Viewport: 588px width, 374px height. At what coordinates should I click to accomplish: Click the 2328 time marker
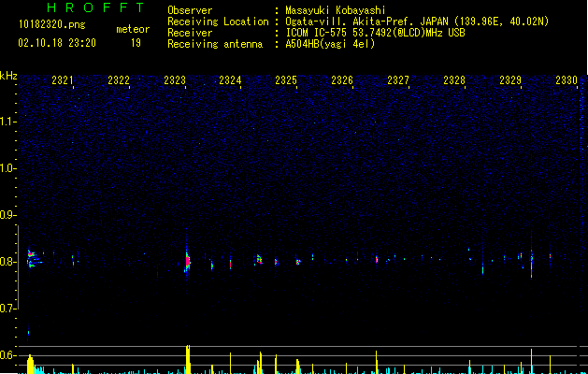coord(454,80)
